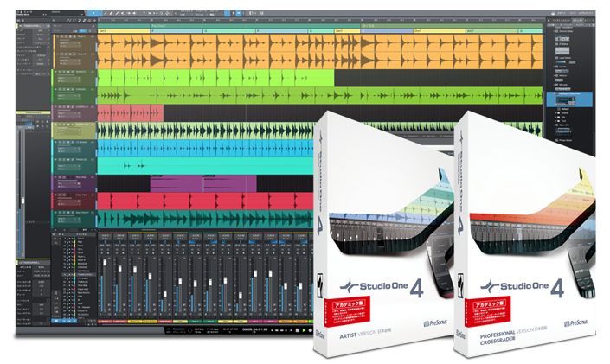The width and height of the screenshot is (610, 364).
Task: Click the question mark help icon in toolbar
Action: [144, 13]
